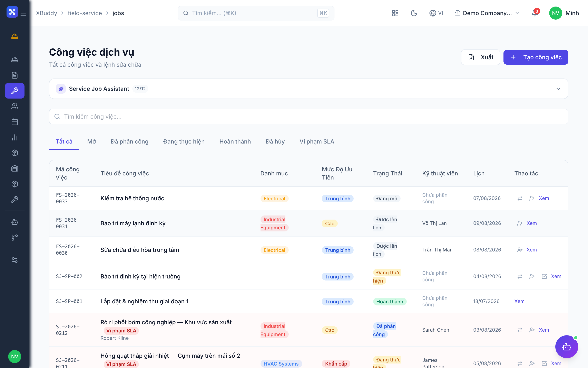Click technician name "Sarah Chen"
This screenshot has height=368, width=588.
pyautogui.click(x=436, y=330)
